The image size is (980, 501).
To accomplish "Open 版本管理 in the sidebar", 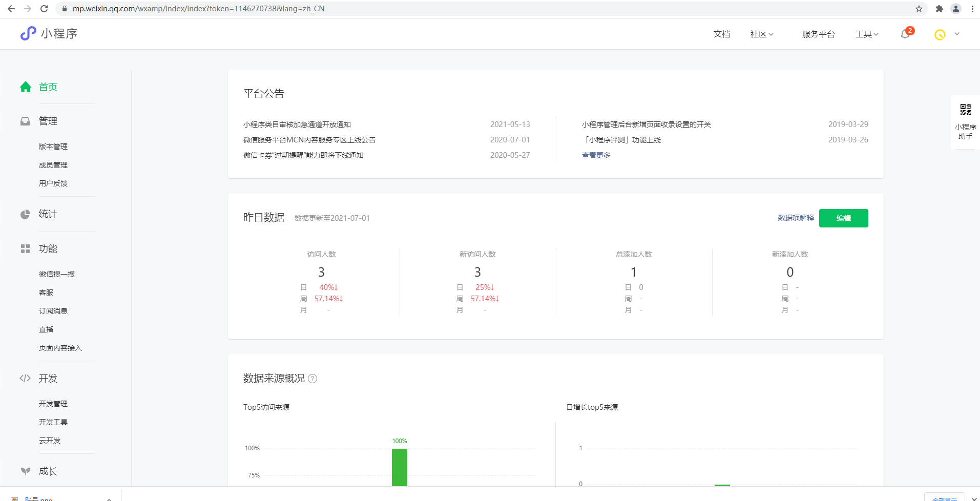I will click(x=53, y=147).
